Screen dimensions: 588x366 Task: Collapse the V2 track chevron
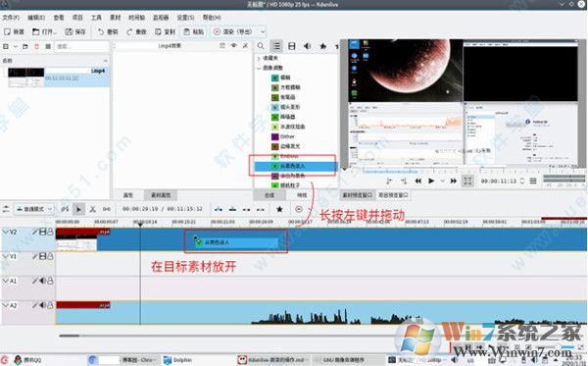click(5, 232)
